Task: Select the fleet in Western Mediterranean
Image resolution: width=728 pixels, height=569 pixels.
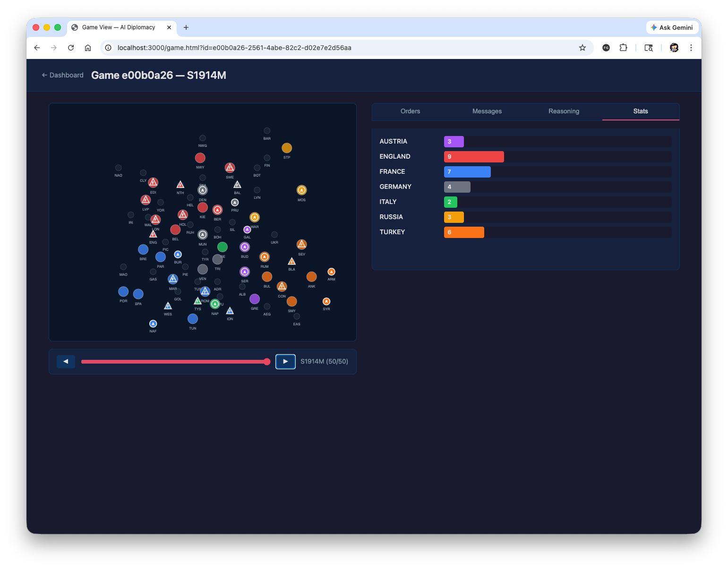Action: click(168, 306)
